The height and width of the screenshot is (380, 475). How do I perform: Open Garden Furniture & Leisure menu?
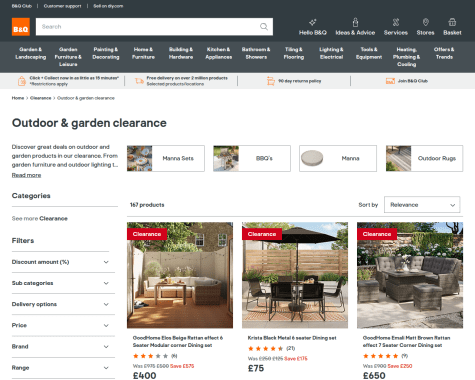click(x=68, y=57)
